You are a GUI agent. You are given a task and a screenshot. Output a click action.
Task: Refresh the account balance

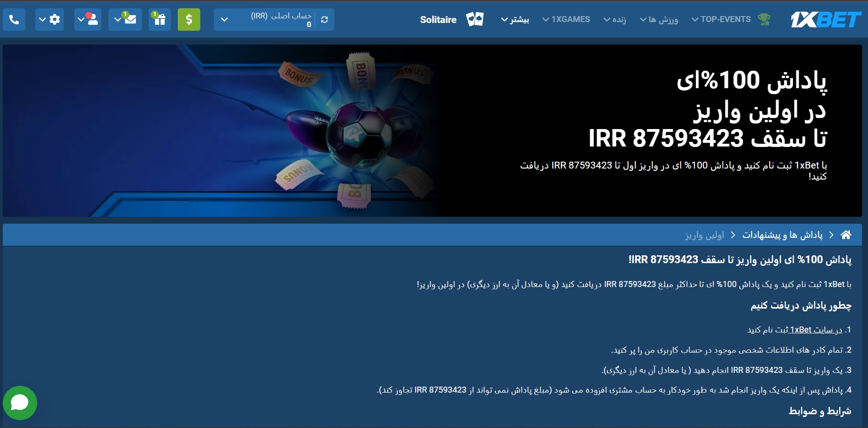point(324,20)
